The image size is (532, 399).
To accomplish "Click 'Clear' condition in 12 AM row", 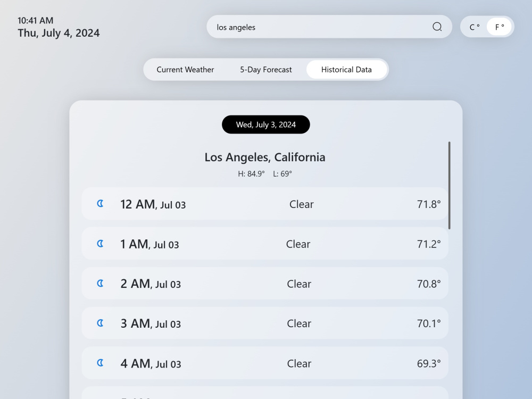I will click(302, 204).
